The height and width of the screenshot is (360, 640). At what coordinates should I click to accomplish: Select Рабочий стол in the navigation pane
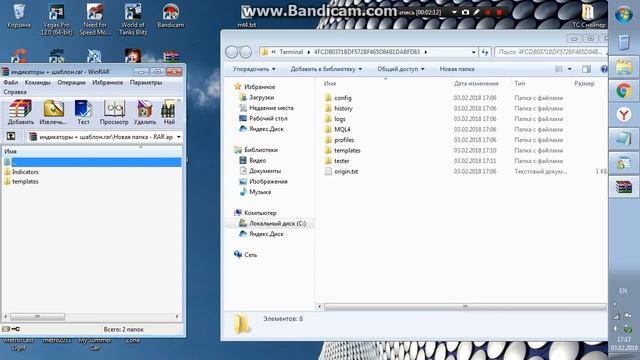pos(263,118)
